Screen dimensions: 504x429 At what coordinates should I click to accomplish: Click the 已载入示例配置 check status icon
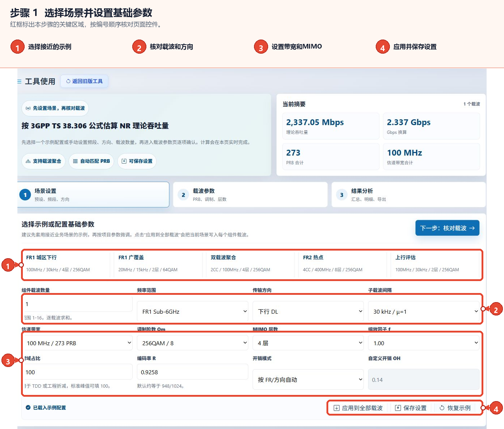[28, 408]
